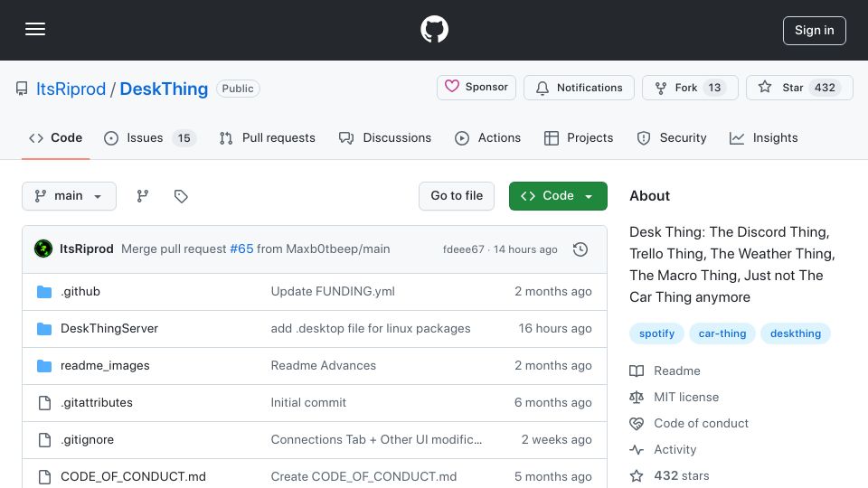This screenshot has width=868, height=488.
Task: Click the .github folder icon
Action: (x=44, y=292)
